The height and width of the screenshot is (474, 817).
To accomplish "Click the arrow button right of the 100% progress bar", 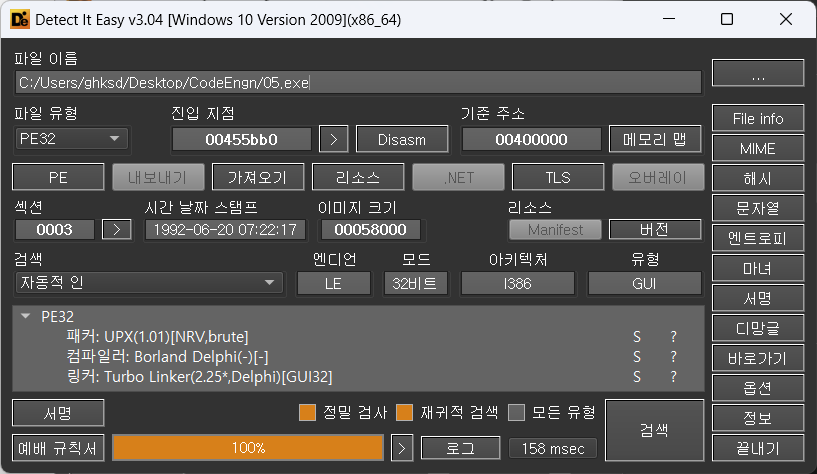I will click(402, 448).
